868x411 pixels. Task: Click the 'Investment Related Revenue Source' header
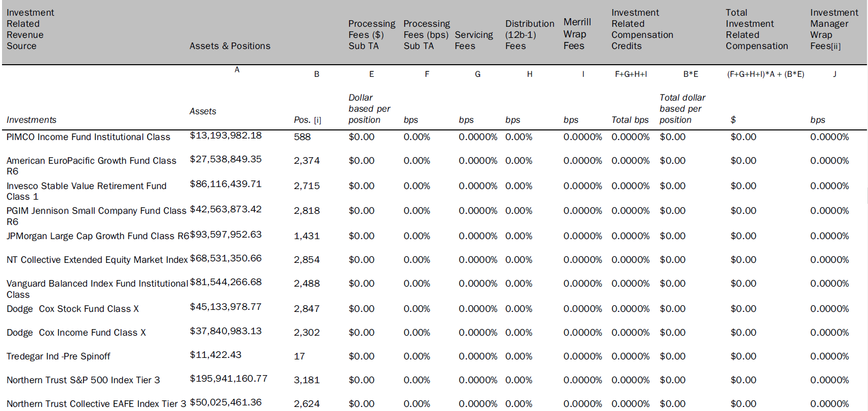point(30,29)
